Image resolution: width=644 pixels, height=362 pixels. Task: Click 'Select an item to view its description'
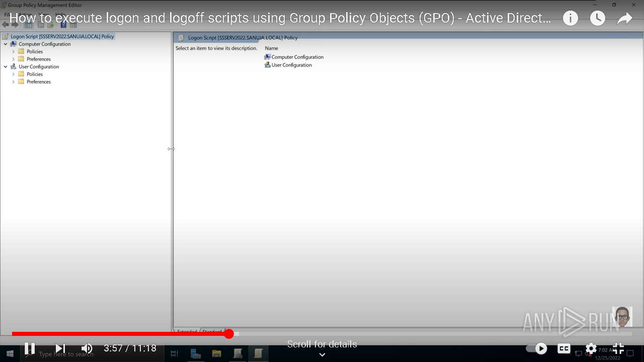(216, 48)
